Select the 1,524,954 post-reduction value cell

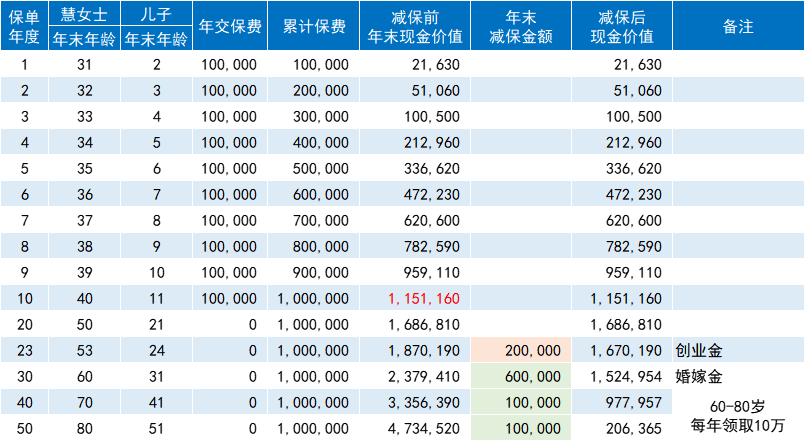[x=625, y=377]
